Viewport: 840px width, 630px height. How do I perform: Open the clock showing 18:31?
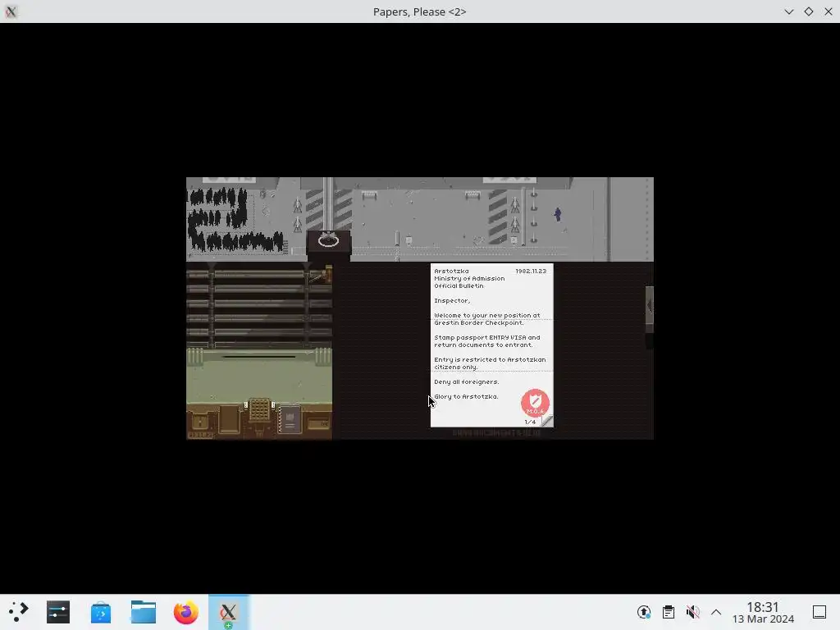tap(763, 612)
